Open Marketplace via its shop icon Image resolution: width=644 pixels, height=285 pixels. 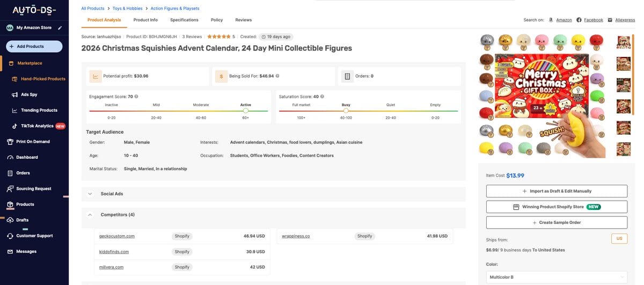(x=11, y=63)
